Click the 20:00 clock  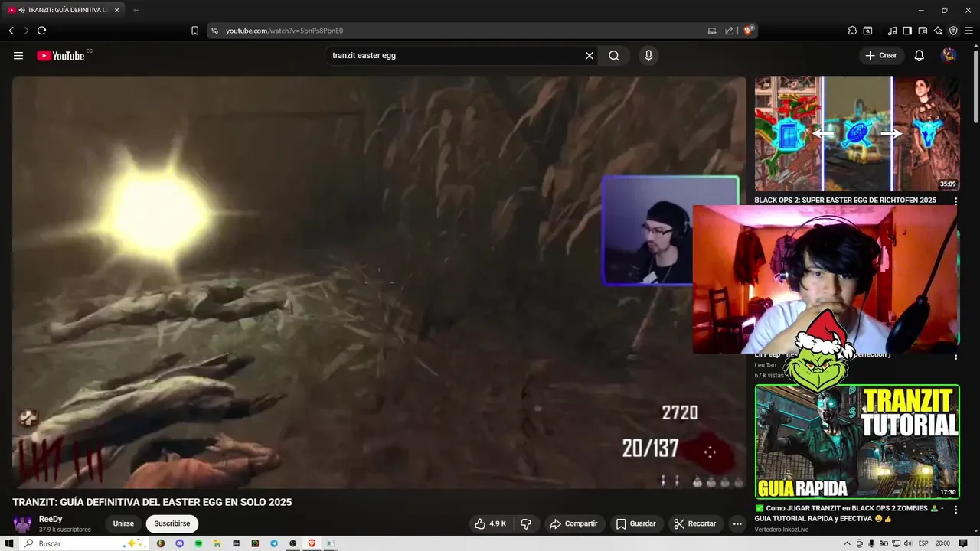click(x=943, y=543)
